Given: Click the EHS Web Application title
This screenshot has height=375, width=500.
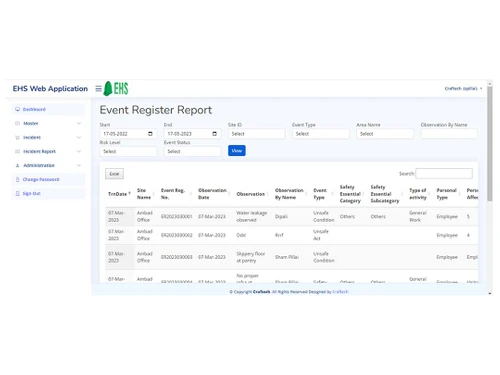Looking at the screenshot, I should click(50, 89).
